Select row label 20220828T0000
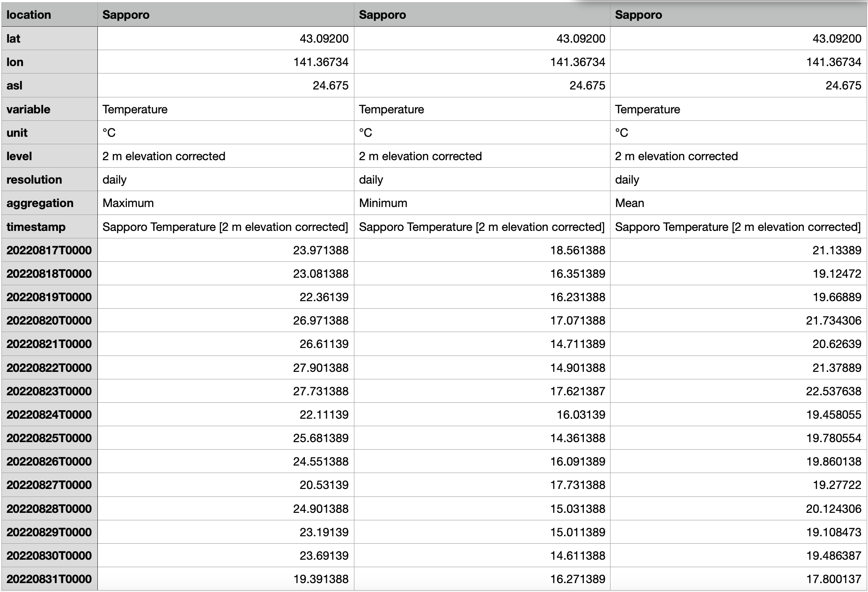The image size is (868, 592). pyautogui.click(x=49, y=509)
